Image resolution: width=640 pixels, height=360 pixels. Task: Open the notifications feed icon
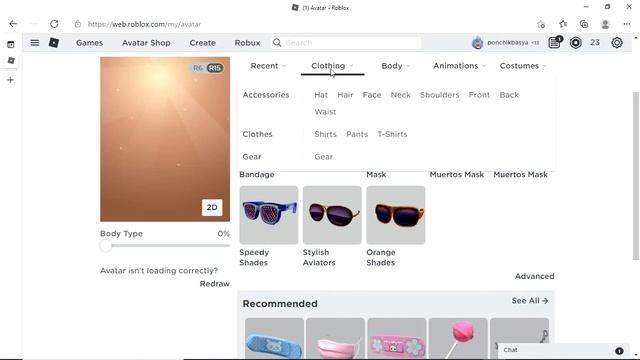pos(555,42)
